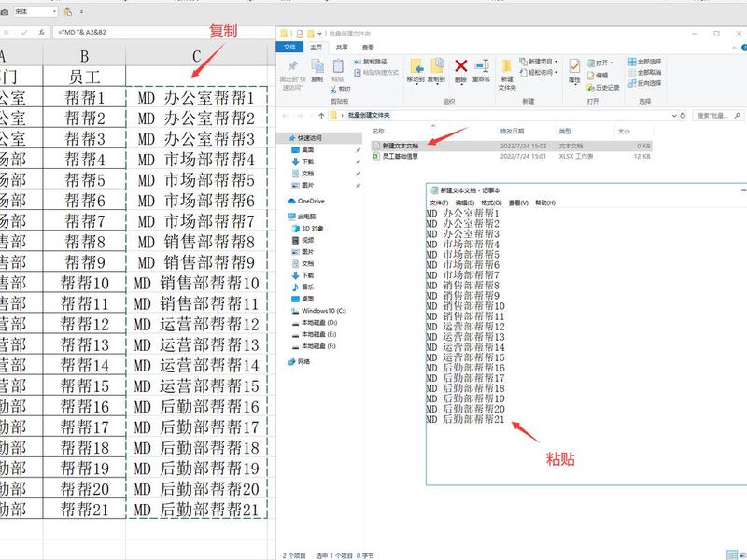
Task: Click the camera icon in Excel's quick toolbar
Action: pyautogui.click(x=5, y=12)
